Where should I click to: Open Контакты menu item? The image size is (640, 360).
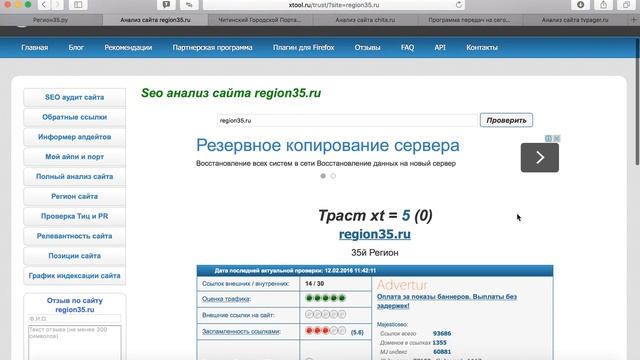[x=482, y=47]
